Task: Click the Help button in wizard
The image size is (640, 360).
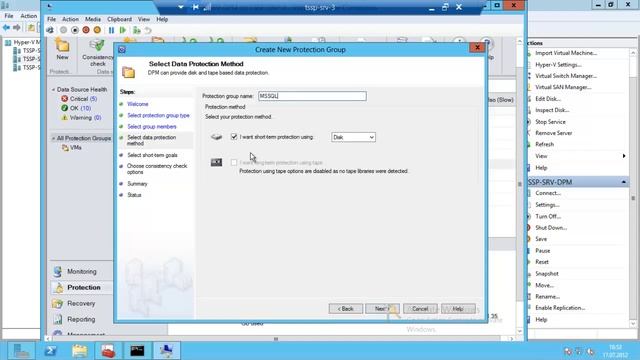Action: (x=458, y=309)
